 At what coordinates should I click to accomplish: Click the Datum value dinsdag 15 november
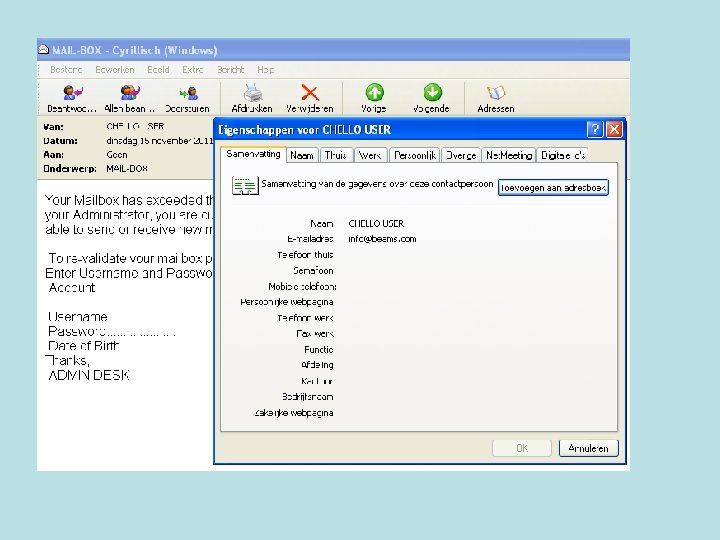point(159,141)
